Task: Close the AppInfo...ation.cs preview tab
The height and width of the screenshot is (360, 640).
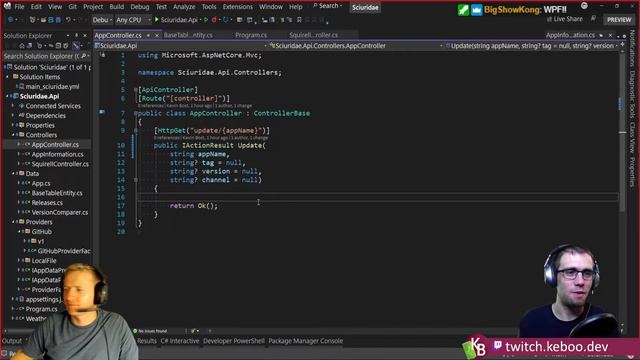Action: [x=610, y=36]
